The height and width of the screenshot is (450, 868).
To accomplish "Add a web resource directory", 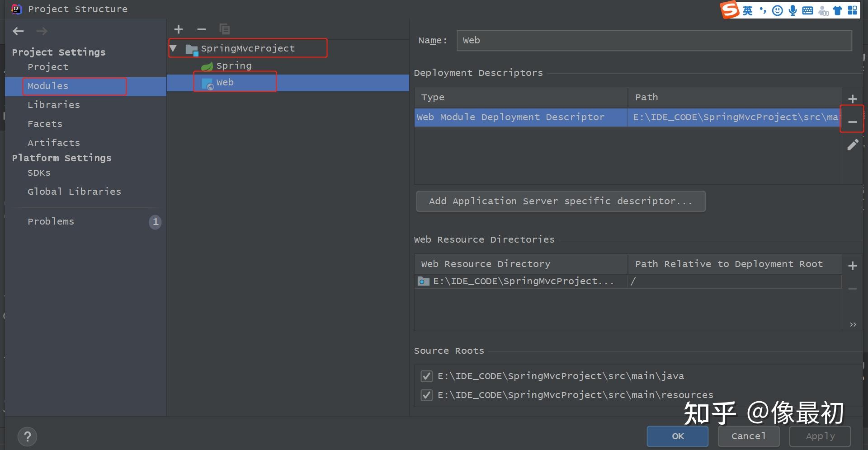I will click(852, 266).
